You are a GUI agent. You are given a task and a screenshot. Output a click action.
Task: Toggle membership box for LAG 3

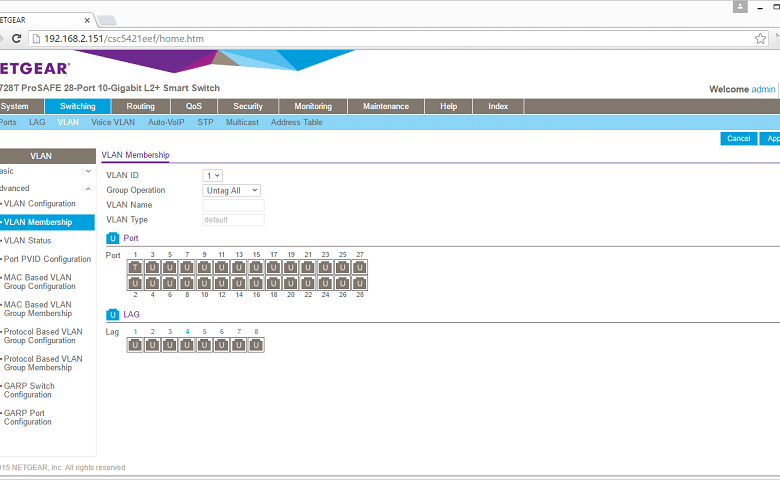click(170, 345)
